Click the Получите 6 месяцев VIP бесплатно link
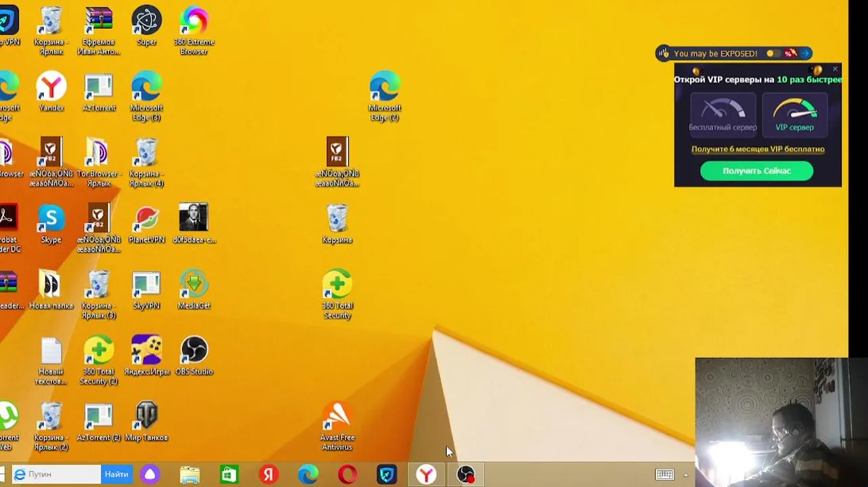Image resolution: width=868 pixels, height=487 pixels. [758, 149]
